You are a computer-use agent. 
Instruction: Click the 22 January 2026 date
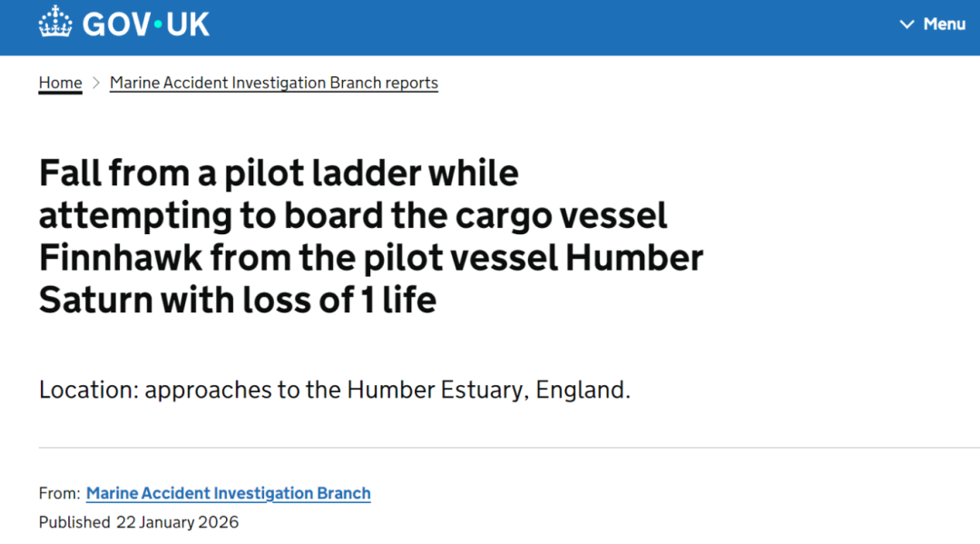pyautogui.click(x=177, y=522)
